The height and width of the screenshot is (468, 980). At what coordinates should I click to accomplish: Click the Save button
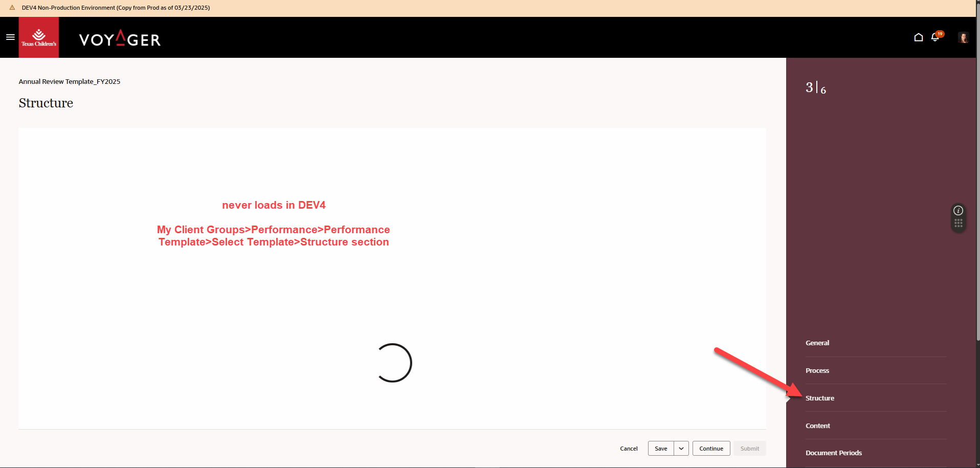pyautogui.click(x=661, y=449)
